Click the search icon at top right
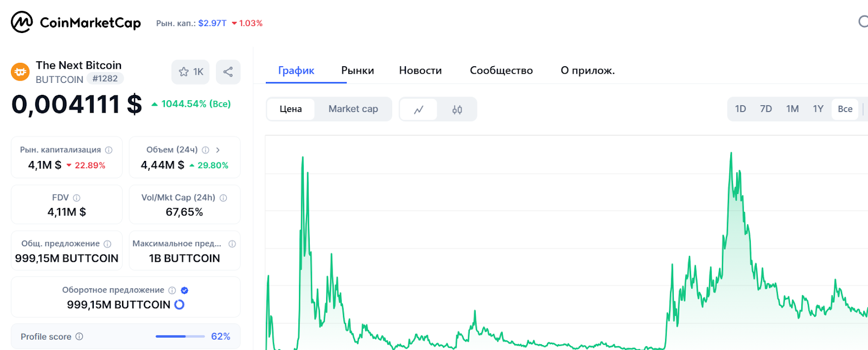This screenshot has width=868, height=350. pyautogui.click(x=863, y=22)
